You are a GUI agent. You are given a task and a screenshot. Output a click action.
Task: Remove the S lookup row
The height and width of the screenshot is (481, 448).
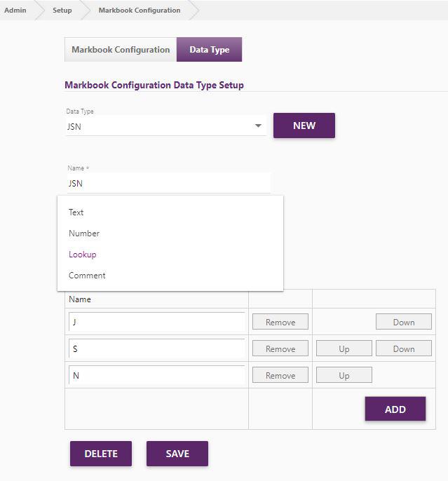[280, 348]
